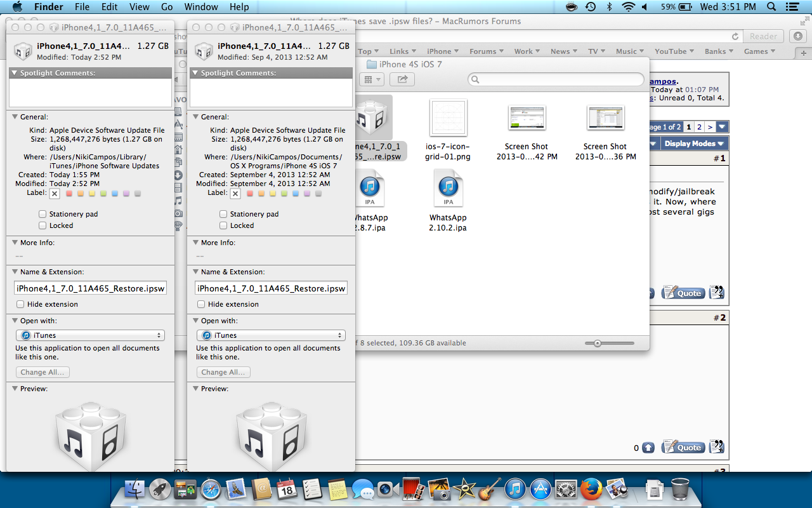This screenshot has height=508, width=812.
Task: Open the Edit menu
Action: point(110,7)
